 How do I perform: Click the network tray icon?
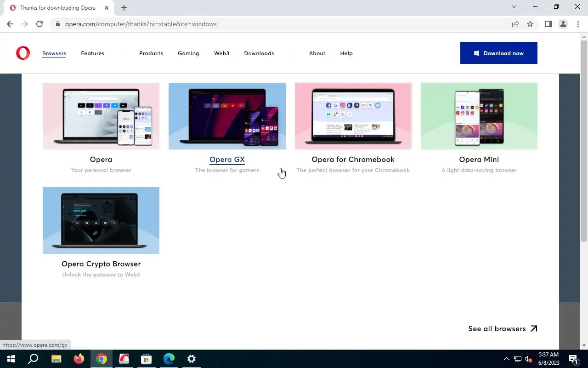click(x=518, y=359)
